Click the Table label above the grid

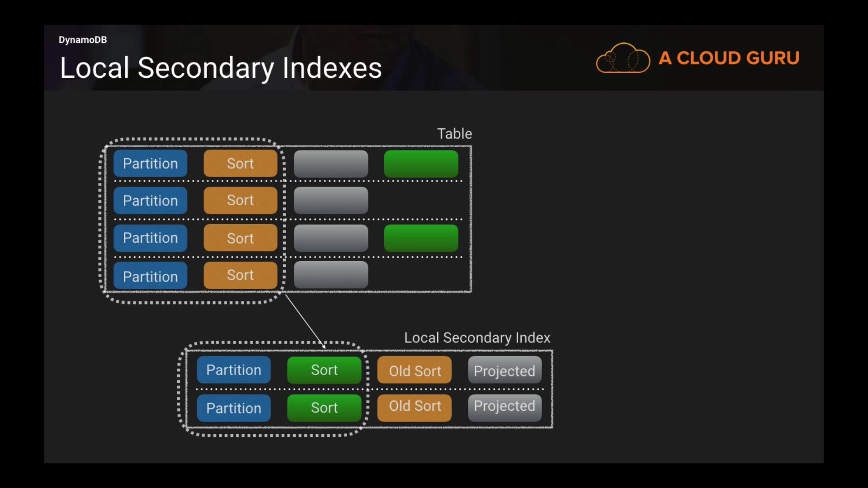coord(454,134)
